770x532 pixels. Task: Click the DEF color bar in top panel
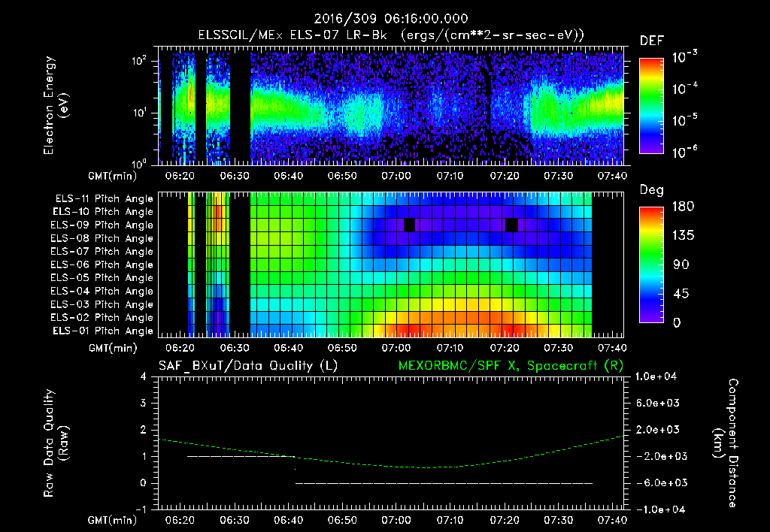(652, 106)
